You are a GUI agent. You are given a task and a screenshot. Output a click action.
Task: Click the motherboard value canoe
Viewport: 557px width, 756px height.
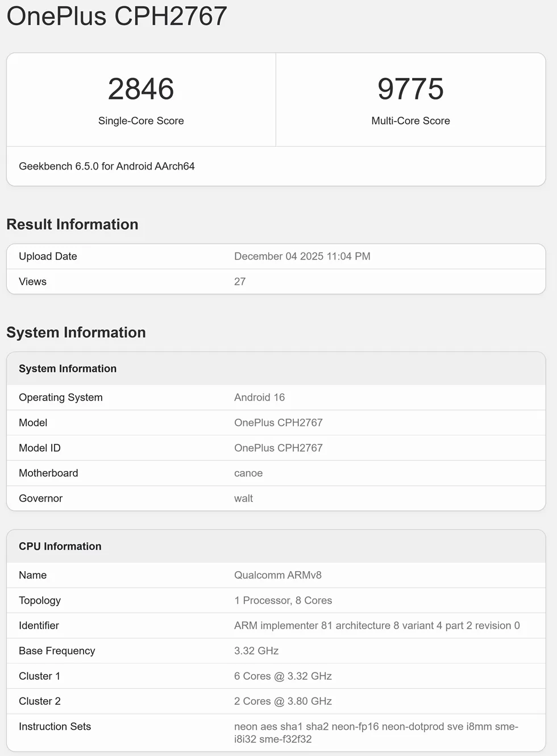248,473
